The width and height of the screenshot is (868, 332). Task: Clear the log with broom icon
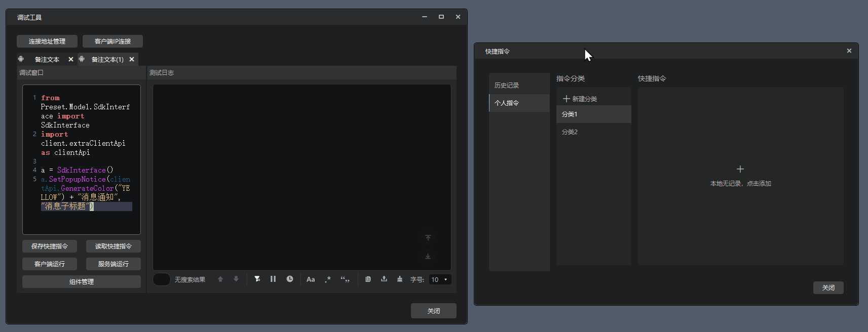400,279
